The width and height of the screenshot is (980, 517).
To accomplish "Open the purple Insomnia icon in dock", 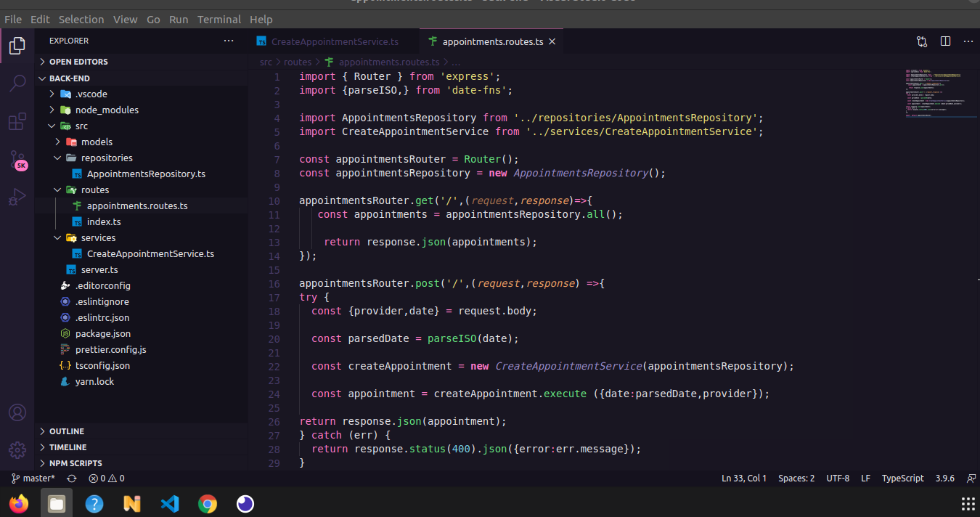I will 245,503.
